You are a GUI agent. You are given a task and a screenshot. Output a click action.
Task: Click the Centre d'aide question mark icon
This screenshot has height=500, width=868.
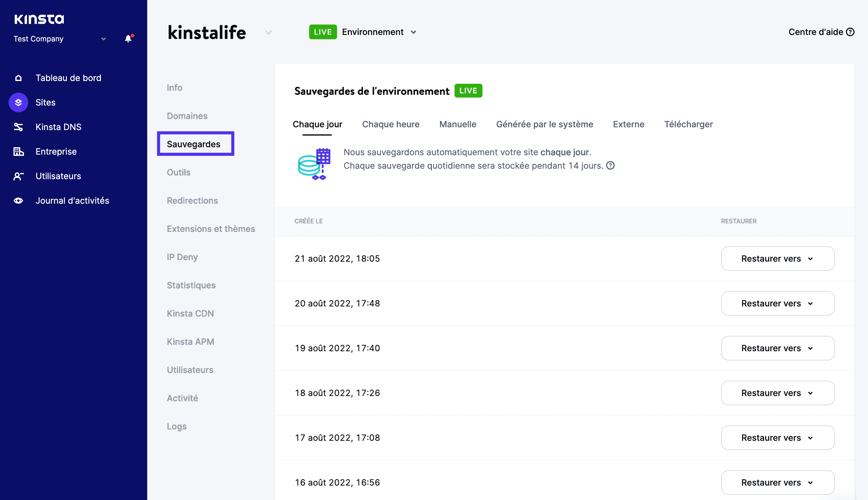point(851,32)
